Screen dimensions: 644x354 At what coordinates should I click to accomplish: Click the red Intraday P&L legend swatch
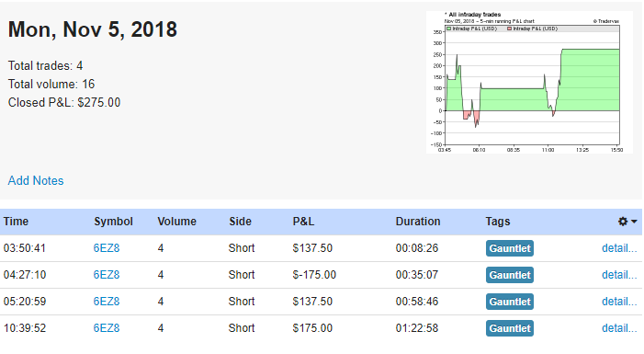pos(510,29)
